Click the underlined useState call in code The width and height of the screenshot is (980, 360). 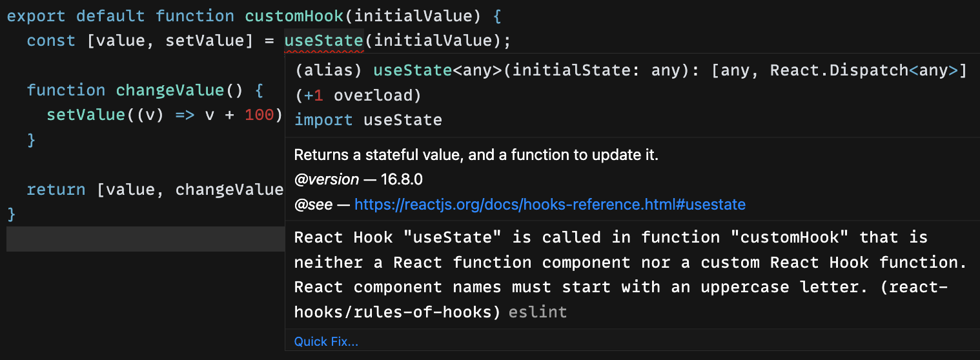click(x=324, y=41)
